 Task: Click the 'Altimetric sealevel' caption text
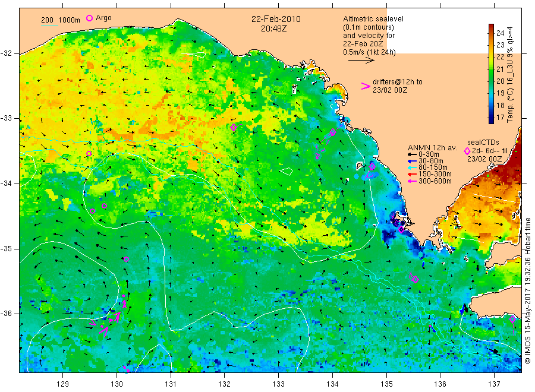click(x=373, y=19)
